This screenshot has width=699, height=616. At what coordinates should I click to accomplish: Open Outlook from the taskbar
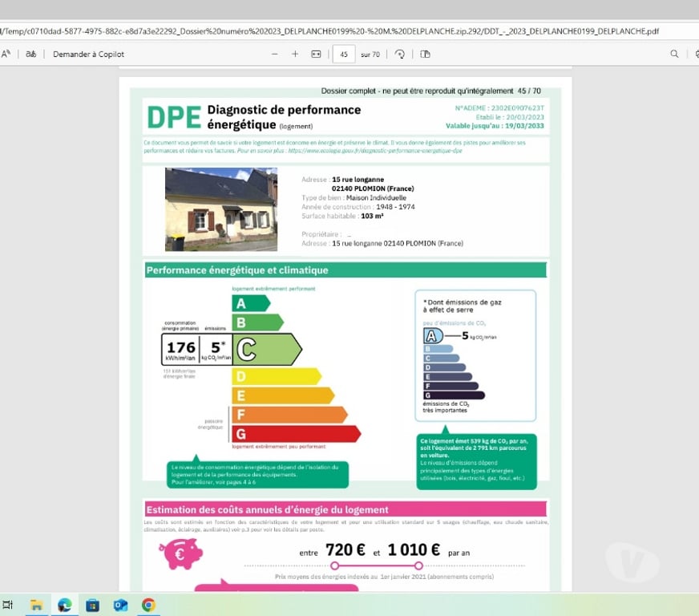[x=121, y=605]
